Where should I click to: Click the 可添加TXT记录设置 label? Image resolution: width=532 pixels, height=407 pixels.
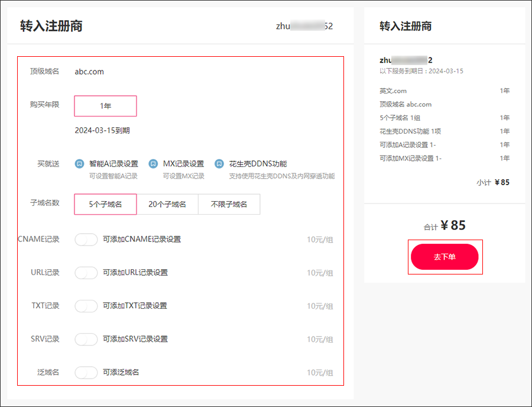[135, 306]
